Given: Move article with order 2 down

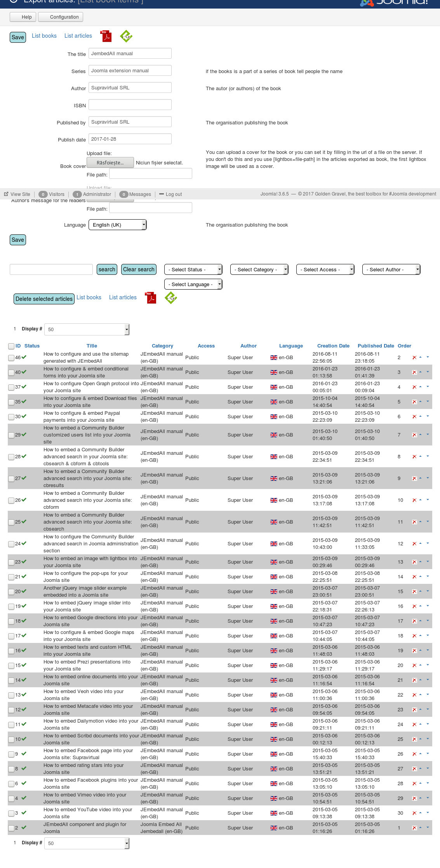Looking at the screenshot, I should [428, 357].
